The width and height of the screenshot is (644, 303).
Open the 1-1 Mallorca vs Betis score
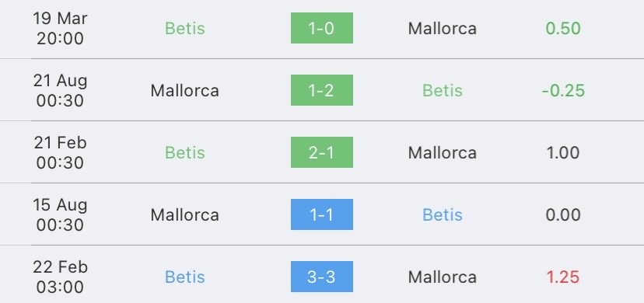click(321, 214)
